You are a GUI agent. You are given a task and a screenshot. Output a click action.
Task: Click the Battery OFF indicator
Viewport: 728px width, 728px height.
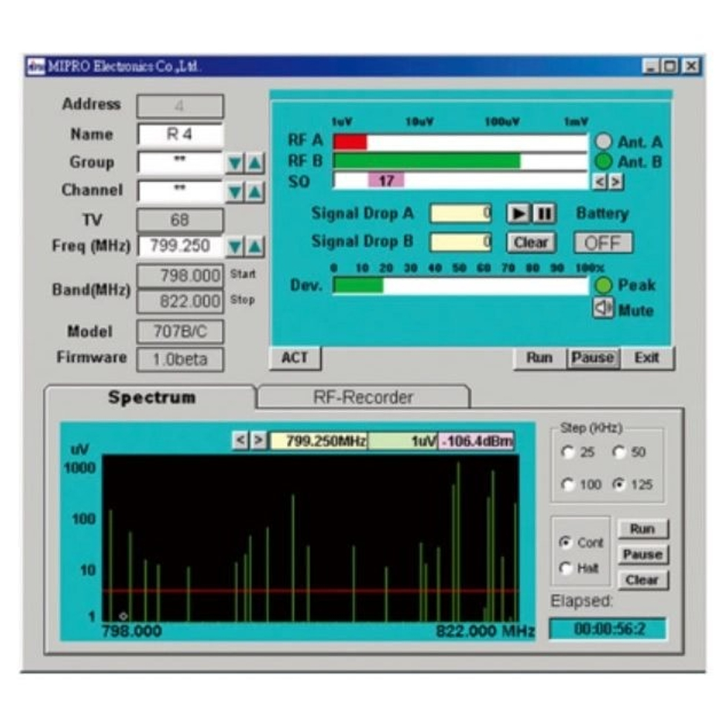(x=602, y=242)
